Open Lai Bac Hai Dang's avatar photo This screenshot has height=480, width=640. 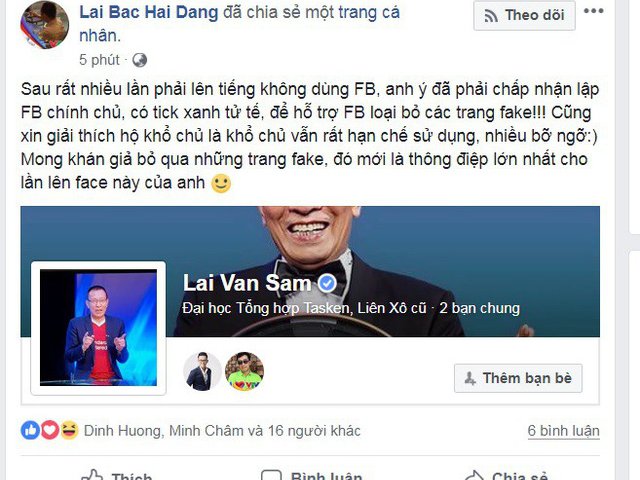pos(45,25)
